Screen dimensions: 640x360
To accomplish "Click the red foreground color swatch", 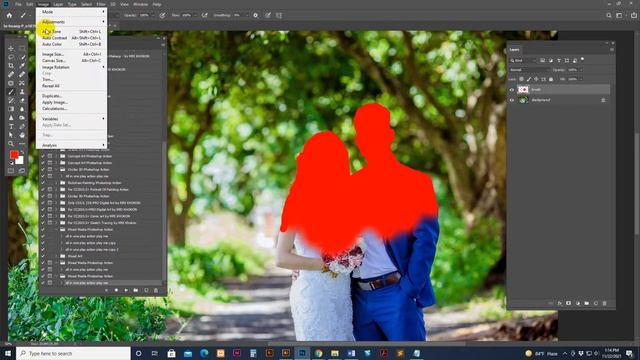I will click(x=14, y=154).
